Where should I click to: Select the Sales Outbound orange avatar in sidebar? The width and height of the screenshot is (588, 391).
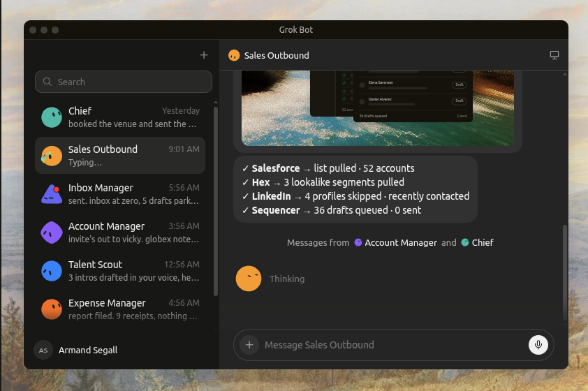tap(52, 156)
